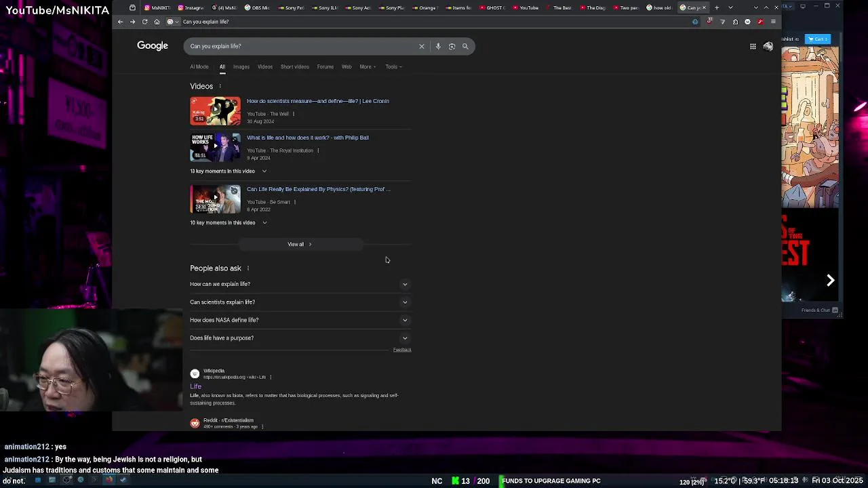
Task: Switch to the AI Mode tab
Action: [199, 66]
